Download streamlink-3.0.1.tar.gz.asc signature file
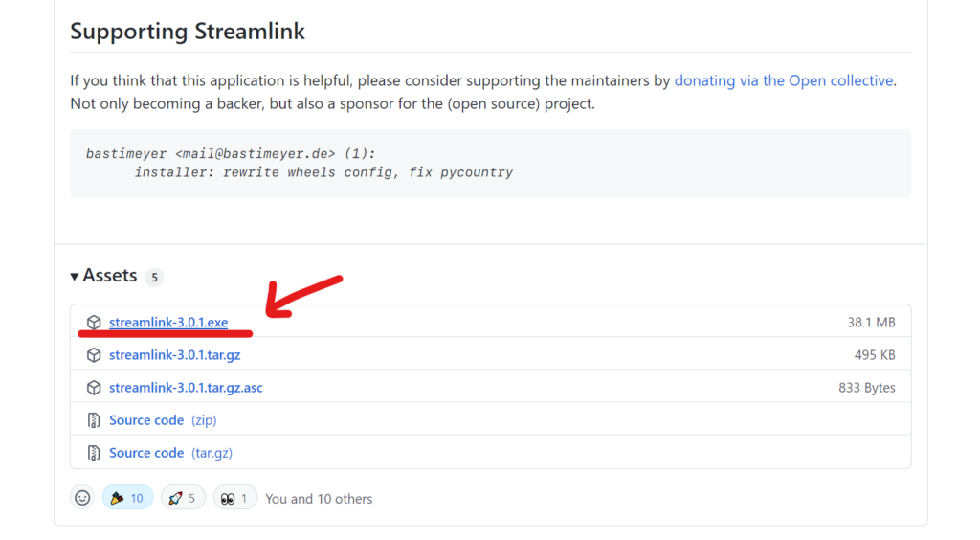980x540 pixels. click(x=186, y=388)
